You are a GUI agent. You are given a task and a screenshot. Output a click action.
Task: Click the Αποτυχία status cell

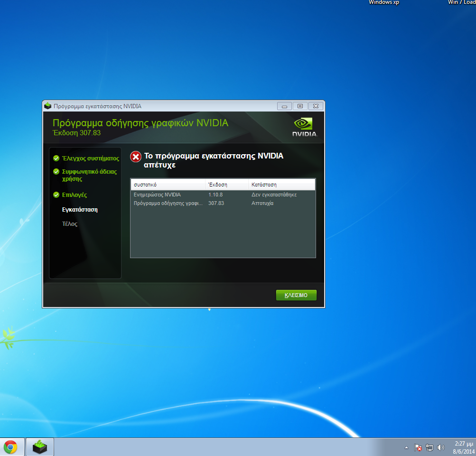pos(262,203)
